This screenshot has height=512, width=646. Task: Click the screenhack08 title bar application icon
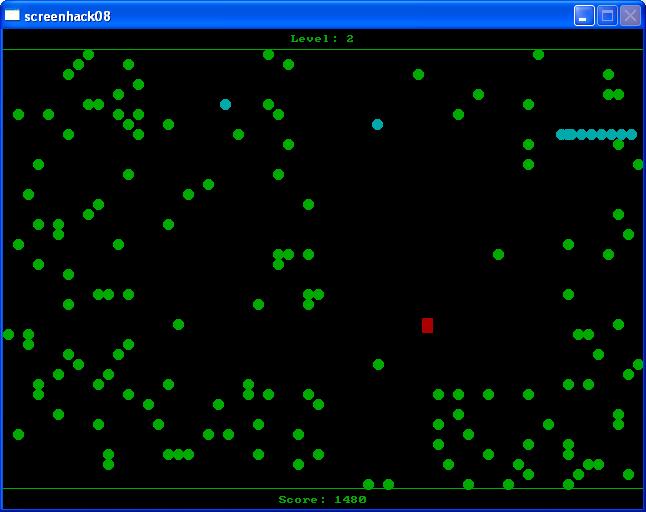click(x=12, y=15)
